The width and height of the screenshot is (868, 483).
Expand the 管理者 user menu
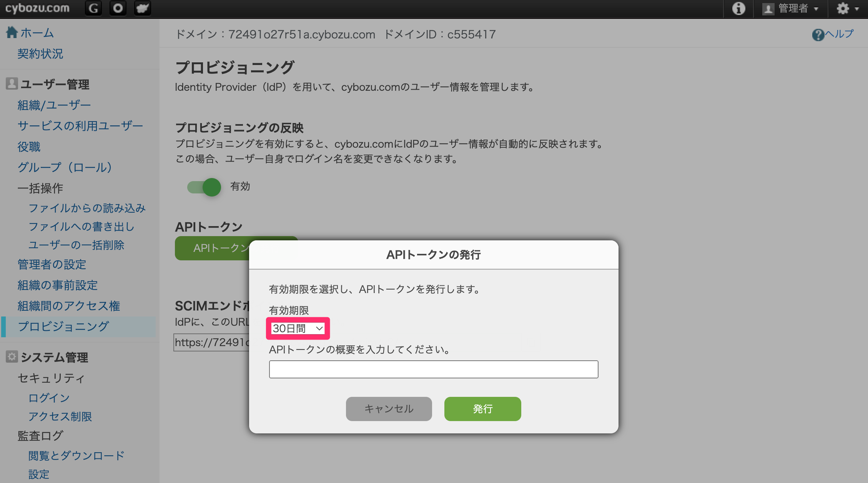click(790, 8)
